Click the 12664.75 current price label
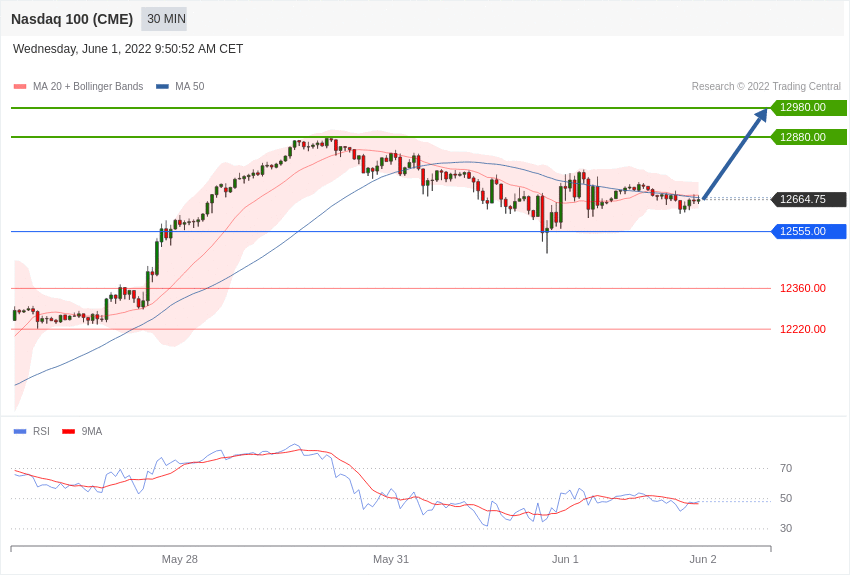This screenshot has height=576, width=850. pyautogui.click(x=809, y=199)
